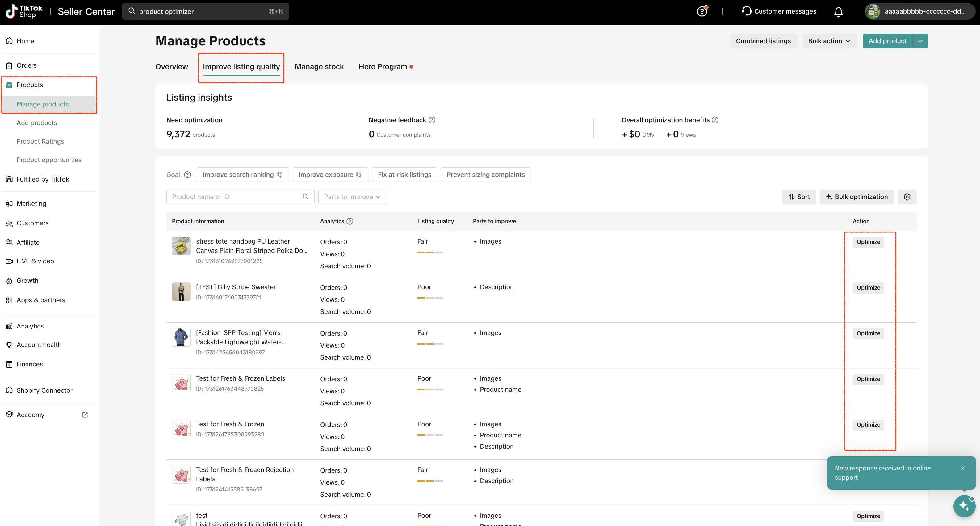
Task: Click the notification bell icon
Action: [838, 12]
